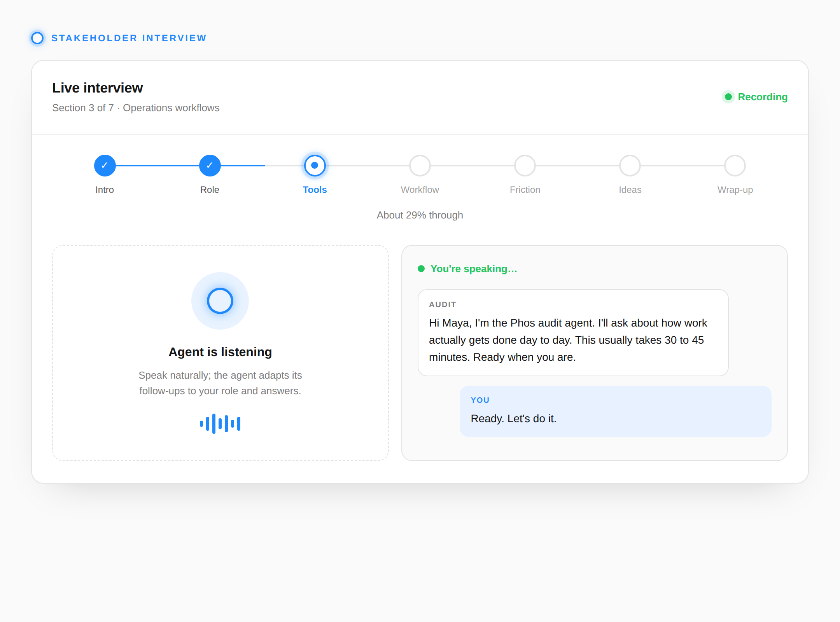Viewport: 840px width, 622px height.
Task: Click the Tools step label
Action: point(315,190)
